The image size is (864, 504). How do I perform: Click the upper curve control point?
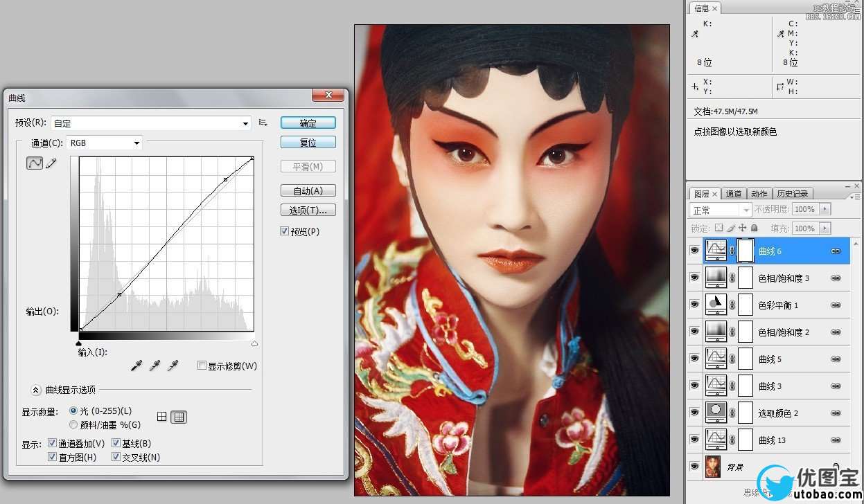tap(225, 180)
